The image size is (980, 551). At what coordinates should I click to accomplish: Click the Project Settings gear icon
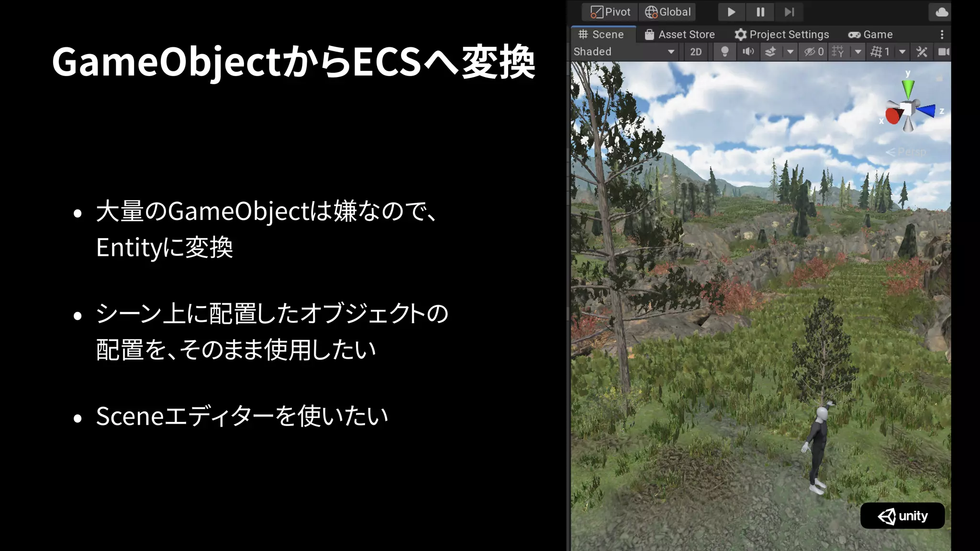point(740,34)
